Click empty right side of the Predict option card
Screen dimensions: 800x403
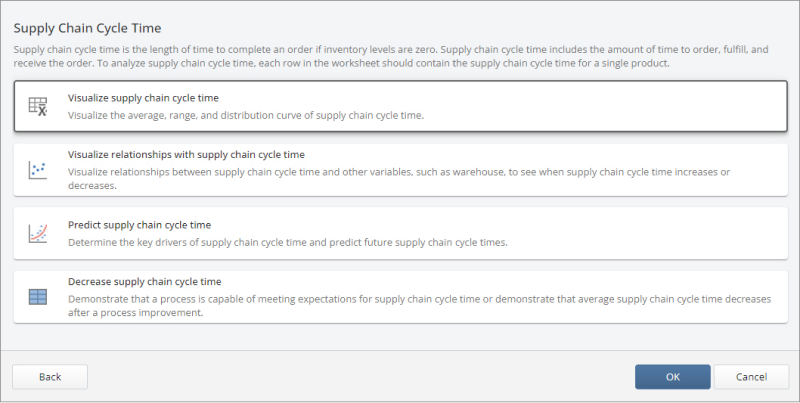tap(650, 233)
